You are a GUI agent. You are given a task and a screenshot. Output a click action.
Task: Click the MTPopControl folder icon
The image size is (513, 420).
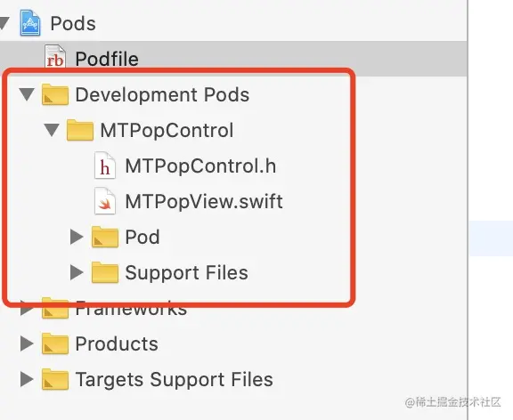pyautogui.click(x=80, y=130)
